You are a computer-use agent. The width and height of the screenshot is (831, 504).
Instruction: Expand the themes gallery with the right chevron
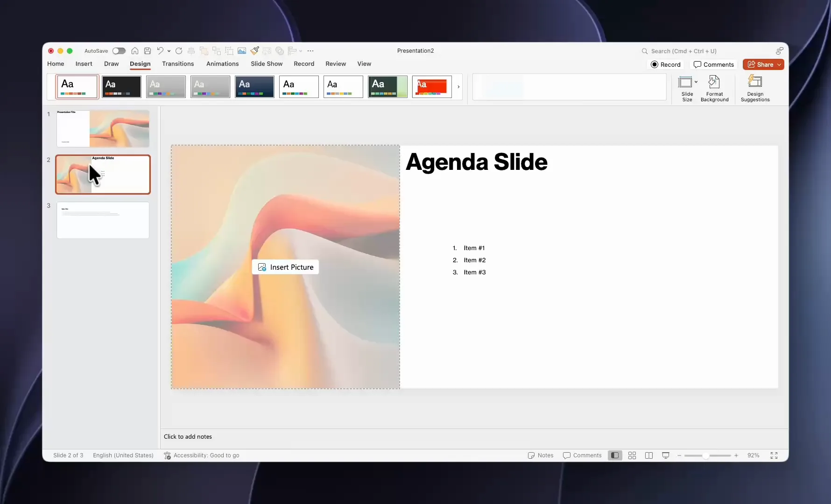point(458,87)
